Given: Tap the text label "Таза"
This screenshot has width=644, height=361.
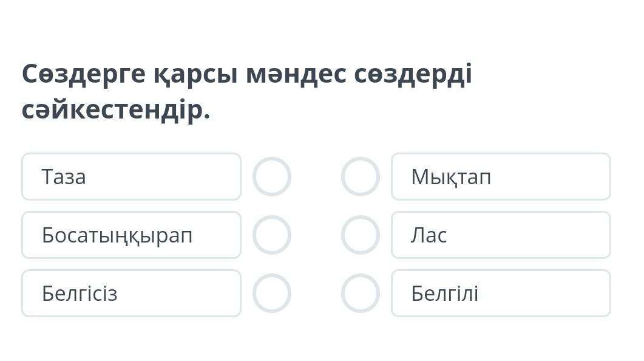Looking at the screenshot, I should click(64, 177).
